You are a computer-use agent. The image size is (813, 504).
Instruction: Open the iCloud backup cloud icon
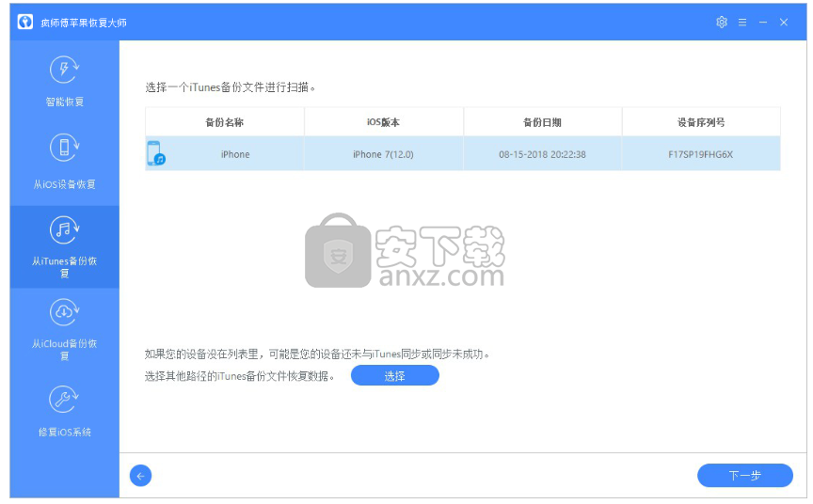pos(64,312)
